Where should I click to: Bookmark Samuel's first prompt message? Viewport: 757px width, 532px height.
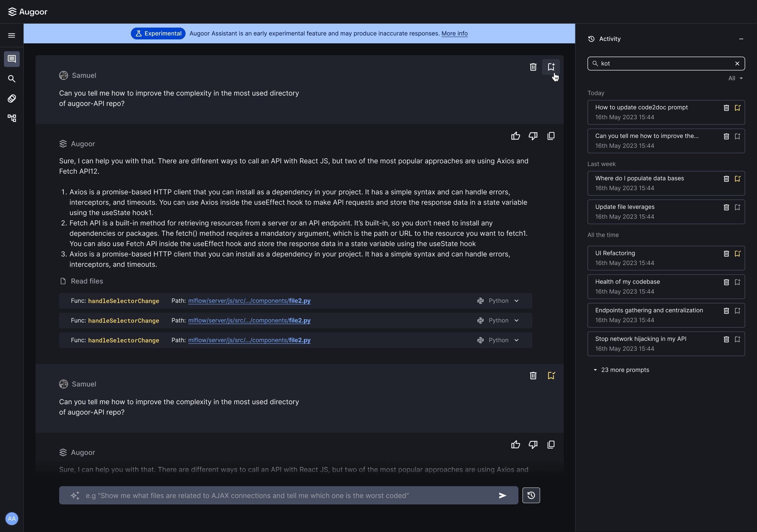(551, 67)
